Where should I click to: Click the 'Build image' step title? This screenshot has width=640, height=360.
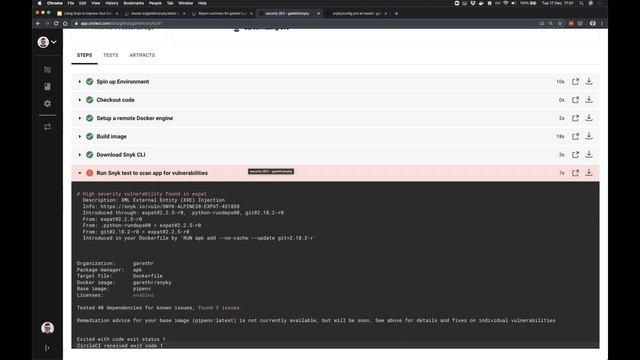tap(111, 136)
